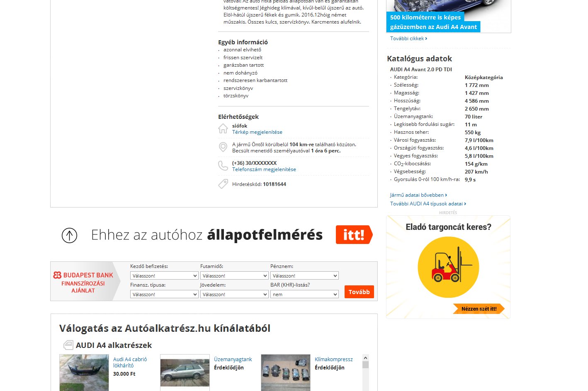
Task: Click the forklift icon in the ad
Action: (448, 267)
